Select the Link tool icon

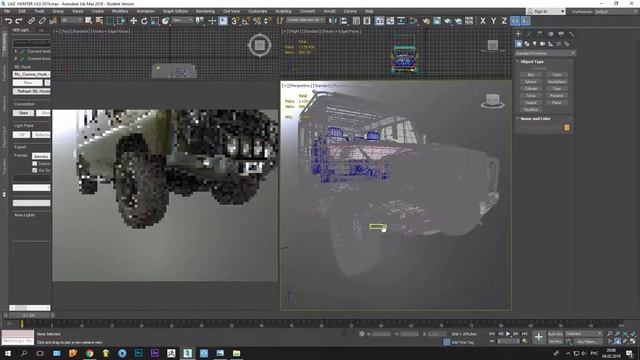(31, 21)
